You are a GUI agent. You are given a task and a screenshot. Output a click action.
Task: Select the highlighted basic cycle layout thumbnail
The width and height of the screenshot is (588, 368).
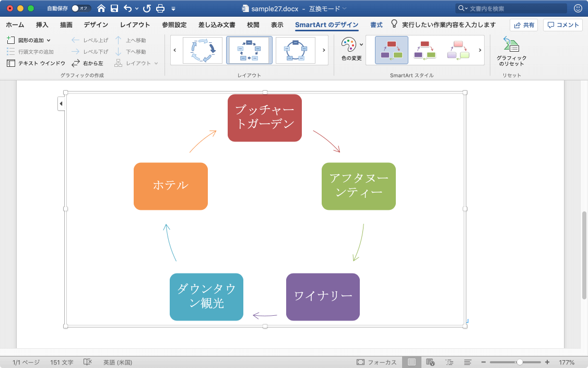pyautogui.click(x=249, y=50)
